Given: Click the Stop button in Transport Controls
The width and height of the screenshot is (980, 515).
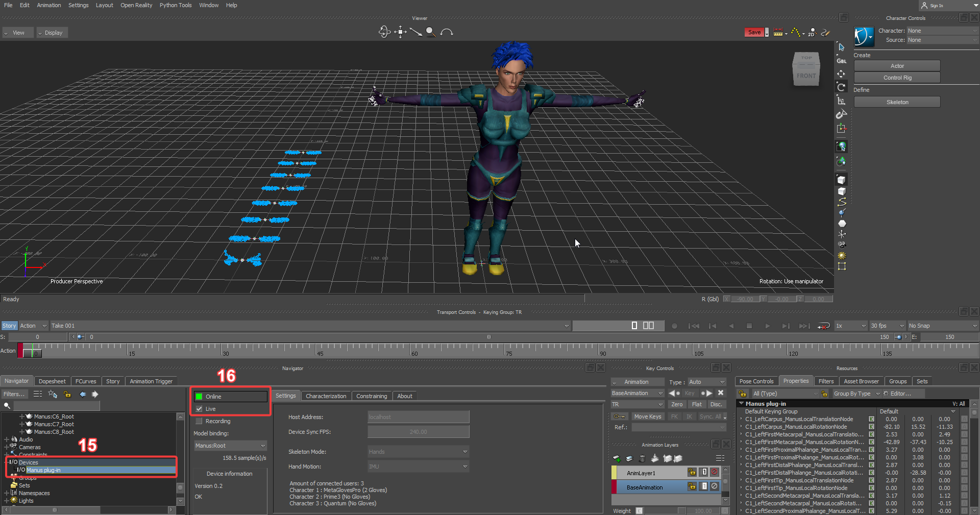Looking at the screenshot, I should [x=749, y=326].
